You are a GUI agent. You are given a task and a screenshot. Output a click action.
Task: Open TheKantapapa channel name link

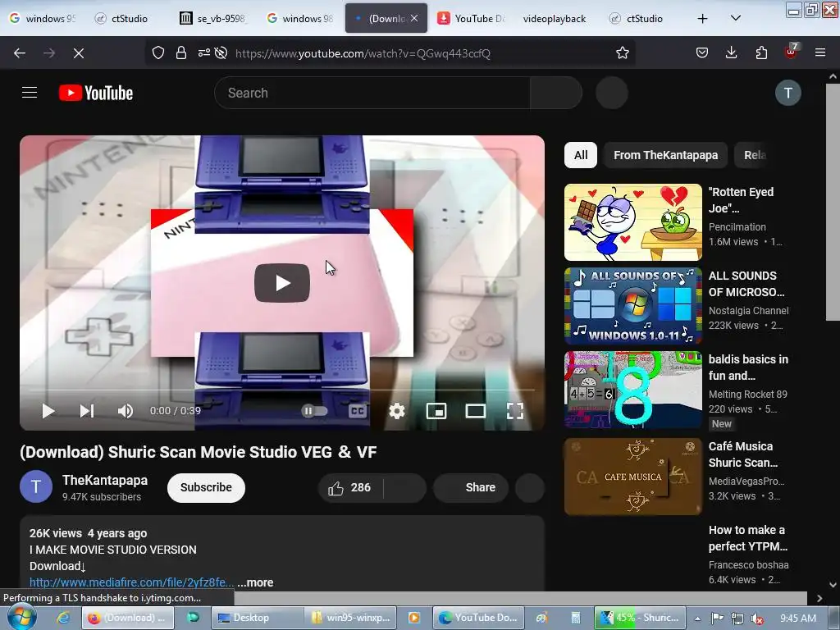point(105,480)
